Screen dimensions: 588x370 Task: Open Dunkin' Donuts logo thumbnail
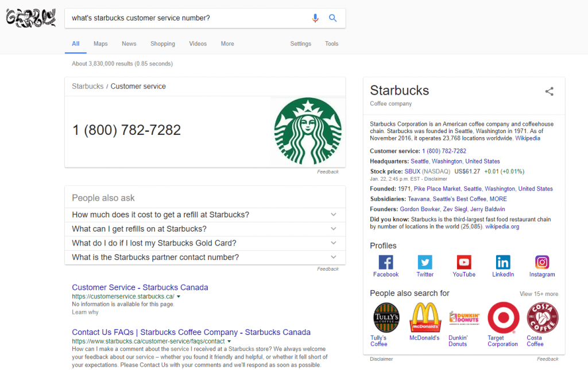464,318
